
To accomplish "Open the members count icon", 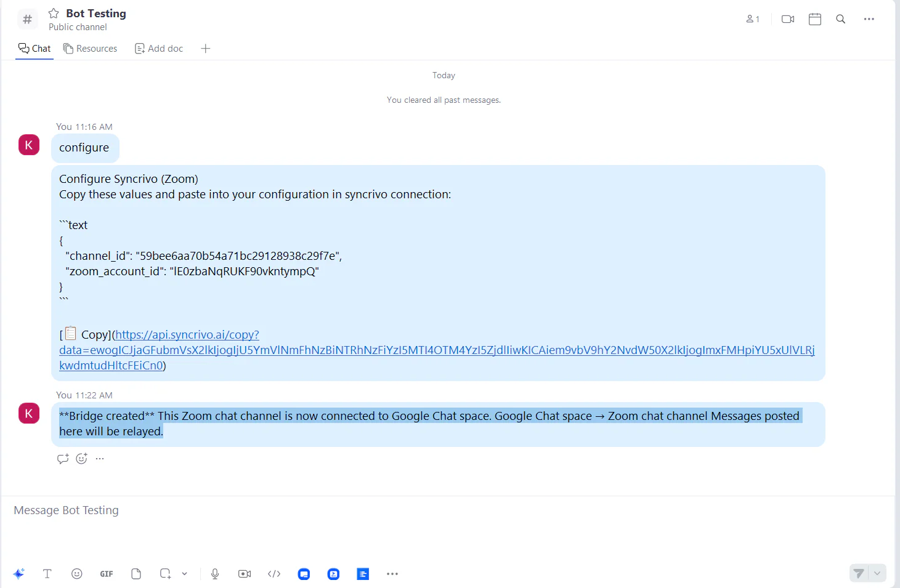I will 753,19.
